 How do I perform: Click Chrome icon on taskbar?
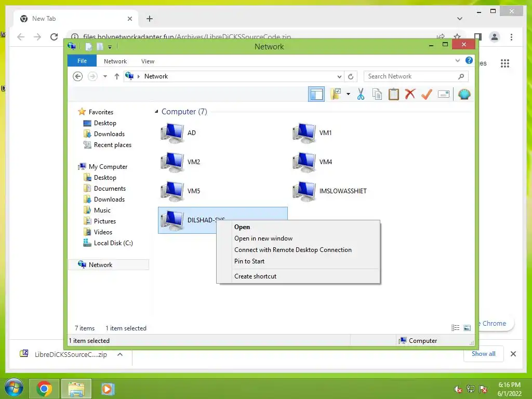point(44,389)
